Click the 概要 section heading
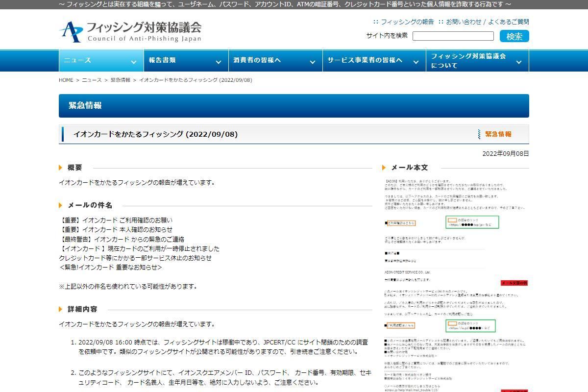The width and height of the screenshot is (588, 392). 75,168
